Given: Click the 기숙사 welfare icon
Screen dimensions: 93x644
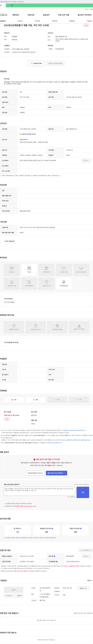Looking at the screenshot, I should click(29, 270).
